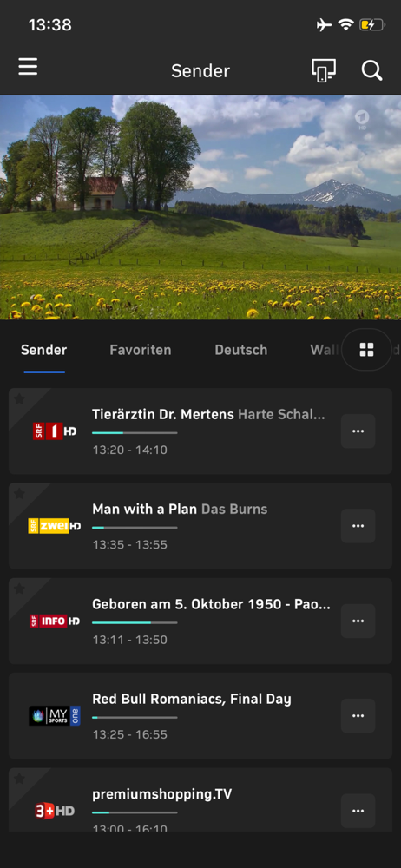Image resolution: width=401 pixels, height=868 pixels.
Task: Tap the SRF 1 HD channel logo
Action: [x=55, y=431]
